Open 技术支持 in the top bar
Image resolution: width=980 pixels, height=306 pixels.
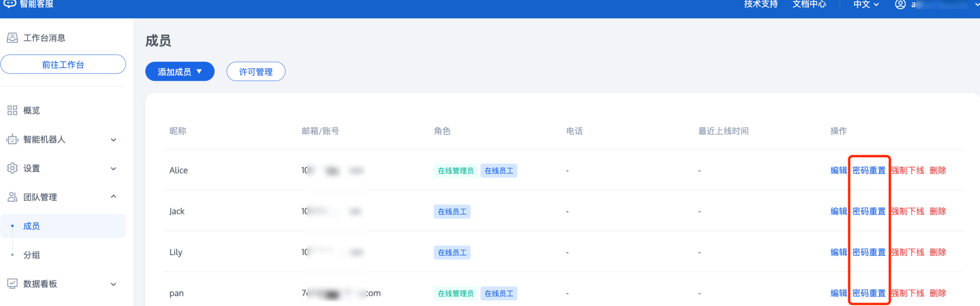(x=761, y=4)
